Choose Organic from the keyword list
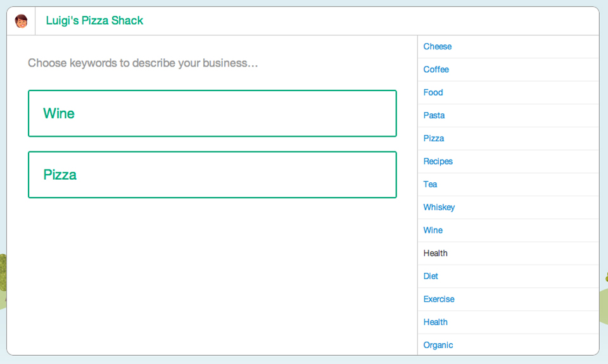Viewport: 608px width, 364px height. click(508, 344)
